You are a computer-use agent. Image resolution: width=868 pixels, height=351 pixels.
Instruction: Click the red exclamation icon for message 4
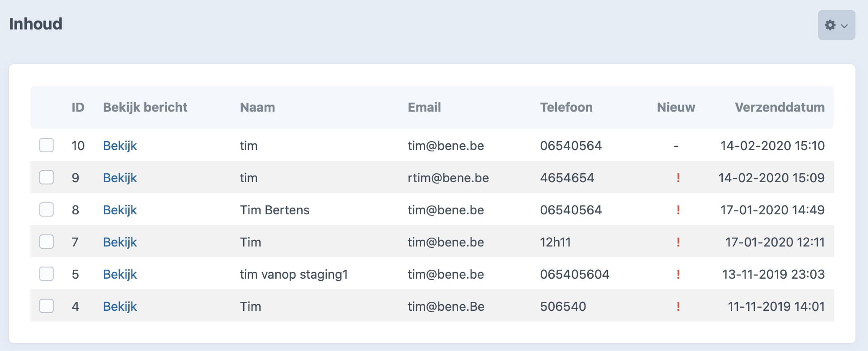[678, 306]
